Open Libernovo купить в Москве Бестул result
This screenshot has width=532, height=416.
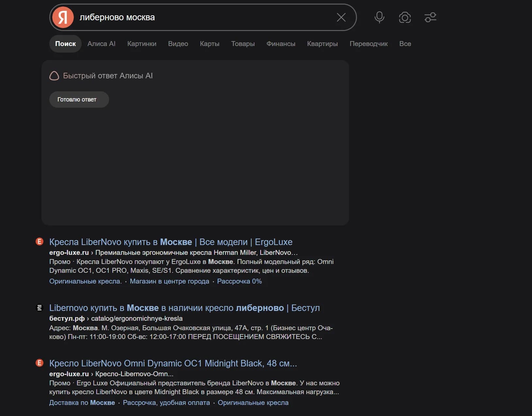tap(185, 308)
